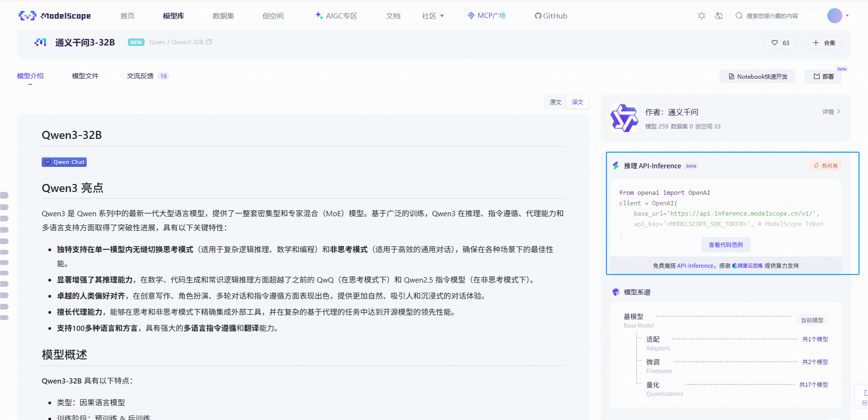This screenshot has width=868, height=420.
Task: Click the 模型概述 heading
Action: point(64,355)
